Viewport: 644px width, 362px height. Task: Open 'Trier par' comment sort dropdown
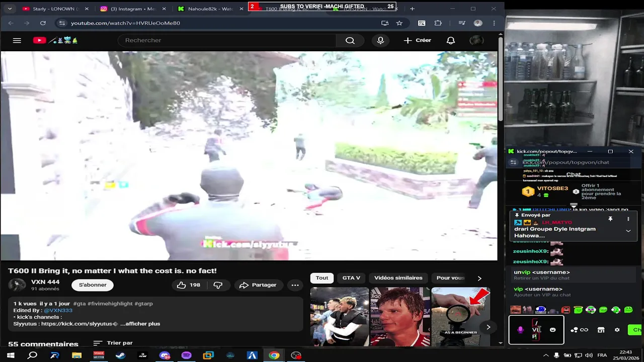click(x=113, y=343)
